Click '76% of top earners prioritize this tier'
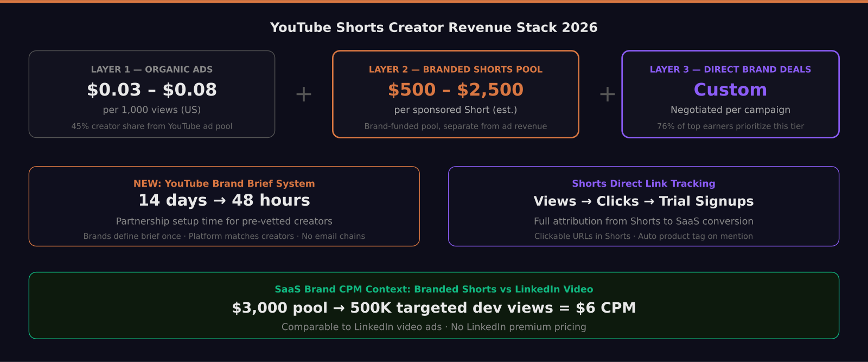 coord(731,126)
